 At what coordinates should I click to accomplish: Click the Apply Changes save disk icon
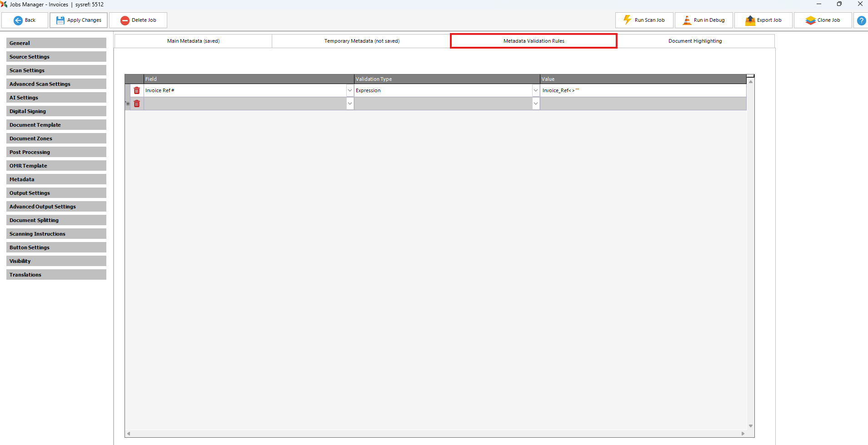tap(60, 20)
